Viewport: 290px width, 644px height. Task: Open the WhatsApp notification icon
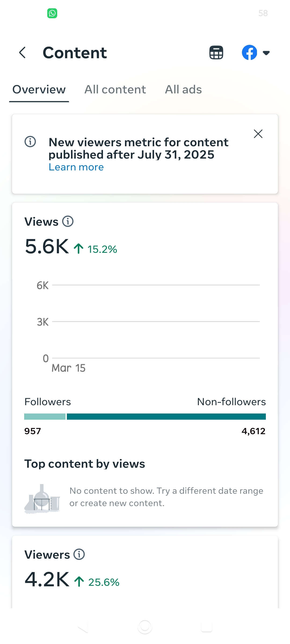click(52, 13)
